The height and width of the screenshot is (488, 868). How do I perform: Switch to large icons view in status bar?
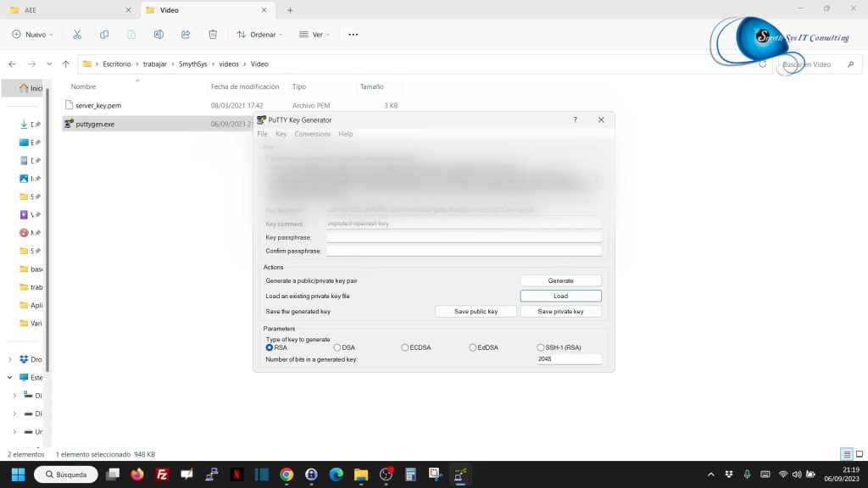[860, 454]
